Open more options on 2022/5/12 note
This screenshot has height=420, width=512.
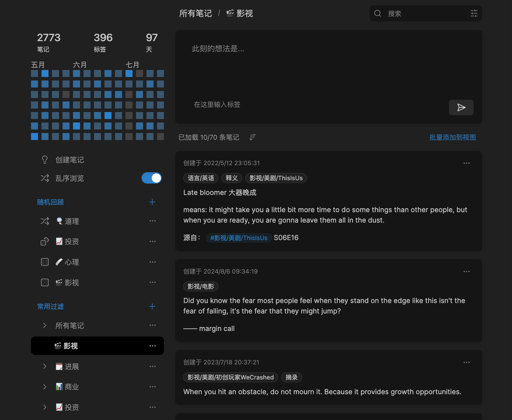coord(467,163)
